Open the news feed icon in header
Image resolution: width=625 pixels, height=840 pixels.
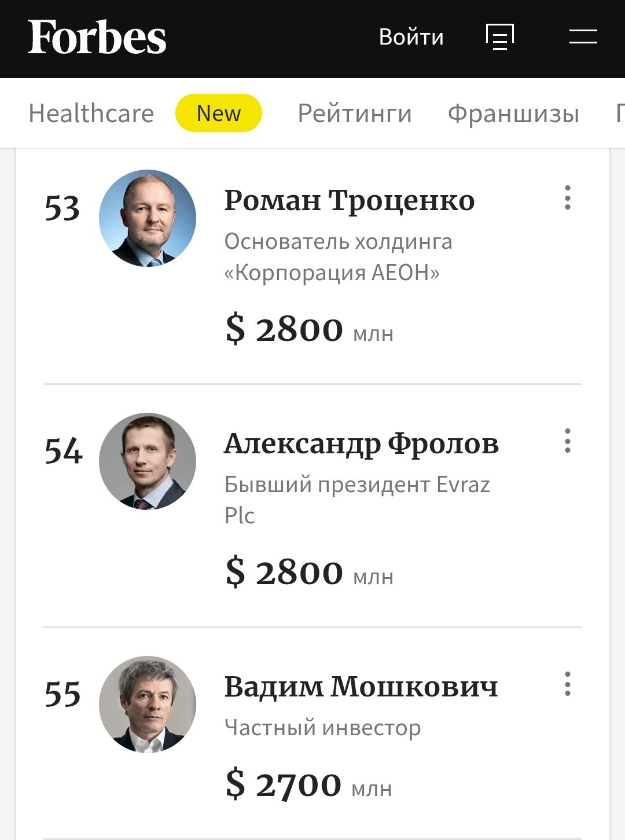tap(500, 37)
